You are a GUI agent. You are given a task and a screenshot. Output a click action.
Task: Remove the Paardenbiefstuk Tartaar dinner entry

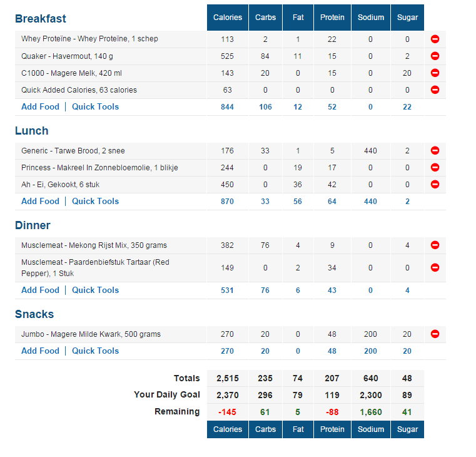pos(435,267)
